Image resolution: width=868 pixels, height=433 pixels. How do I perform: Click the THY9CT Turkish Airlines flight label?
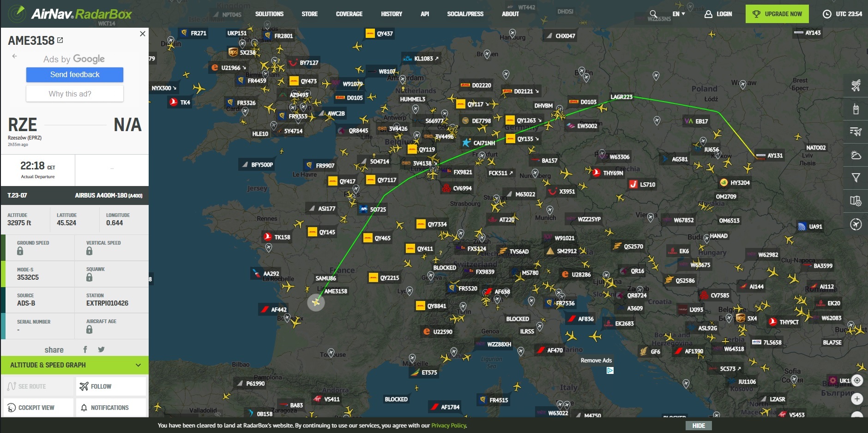coord(784,322)
